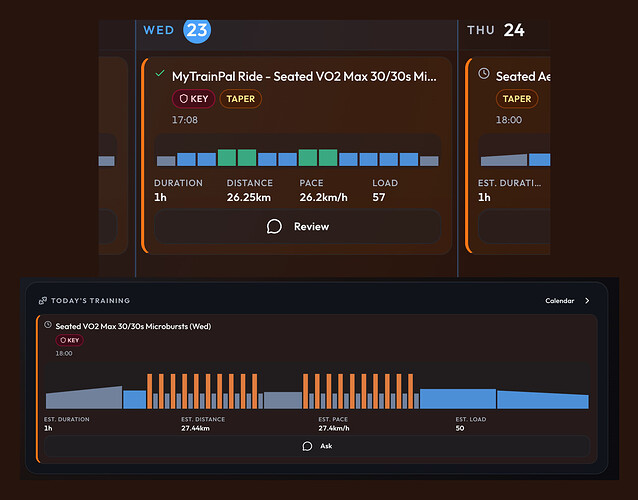Screen dimensions: 638x500
Task: Open Seated VO2 Max 30/30s Microbursts (Wed) title
Action: (x=133, y=326)
